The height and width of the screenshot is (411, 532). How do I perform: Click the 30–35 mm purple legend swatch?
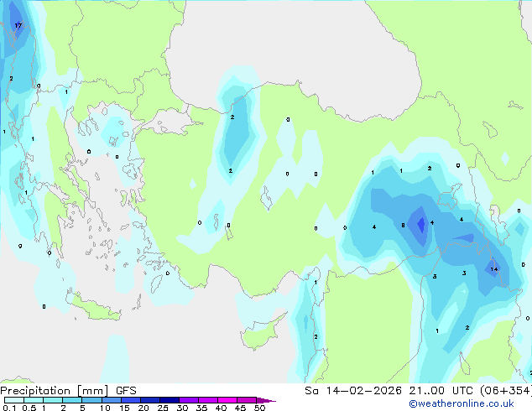188,400
